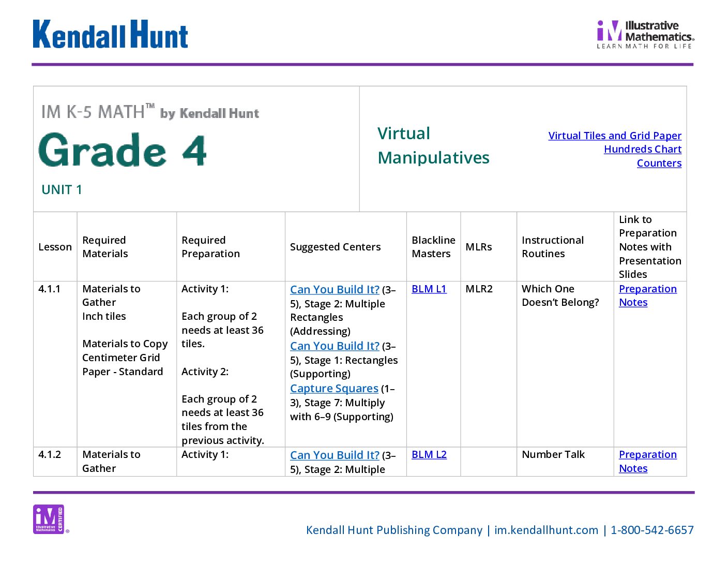Image resolution: width=728 pixels, height=563 pixels.
Task: Click Kendall Hunt Publishing Company footer text
Action: [x=394, y=530]
